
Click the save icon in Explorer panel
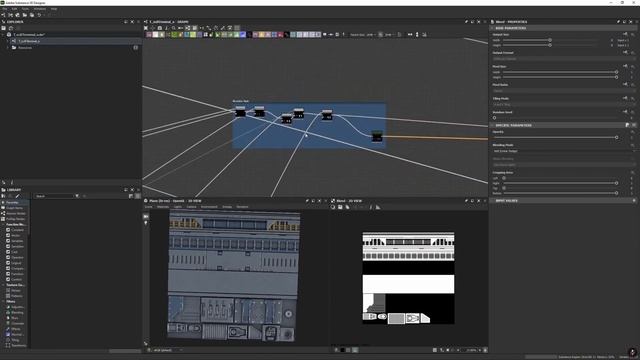pos(4,28)
